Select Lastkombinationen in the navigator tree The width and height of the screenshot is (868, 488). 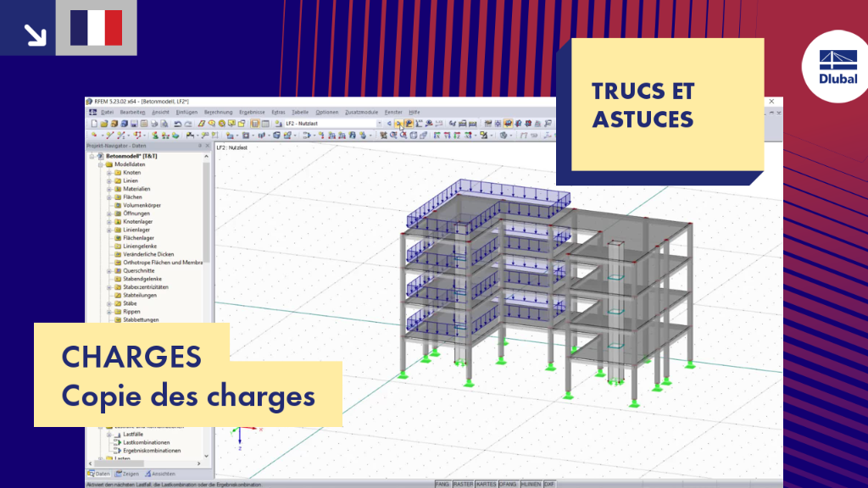(146, 442)
